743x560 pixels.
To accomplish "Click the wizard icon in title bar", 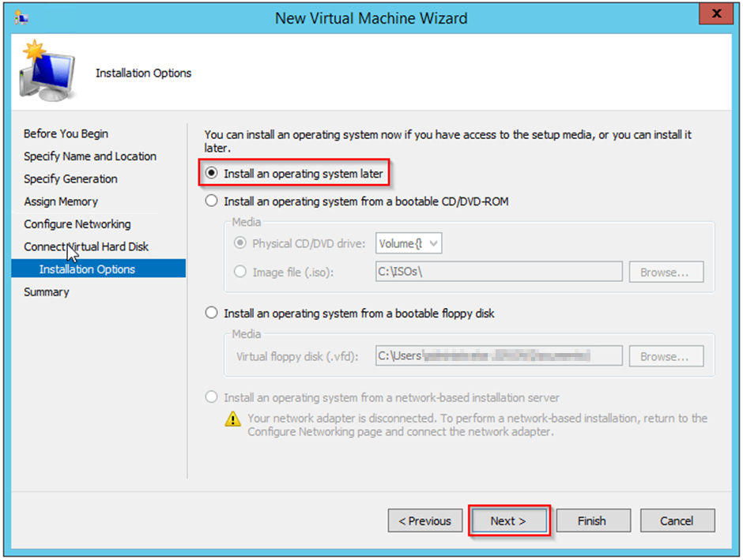I will coord(21,17).
